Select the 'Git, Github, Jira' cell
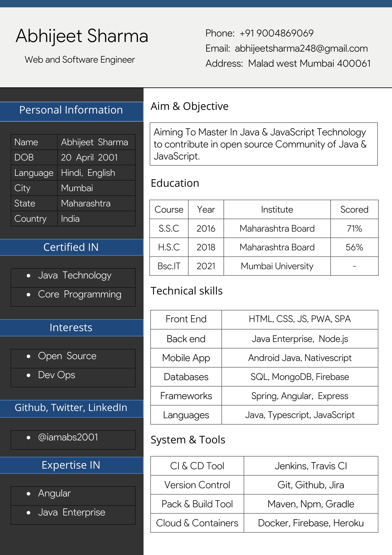Screen dimensions: 392x555 (311, 485)
